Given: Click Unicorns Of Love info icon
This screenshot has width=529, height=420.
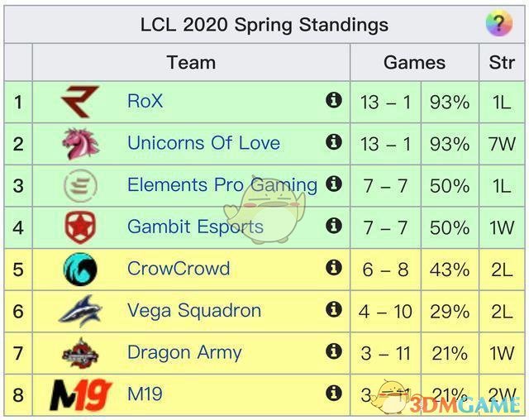Looking at the screenshot, I should (334, 142).
